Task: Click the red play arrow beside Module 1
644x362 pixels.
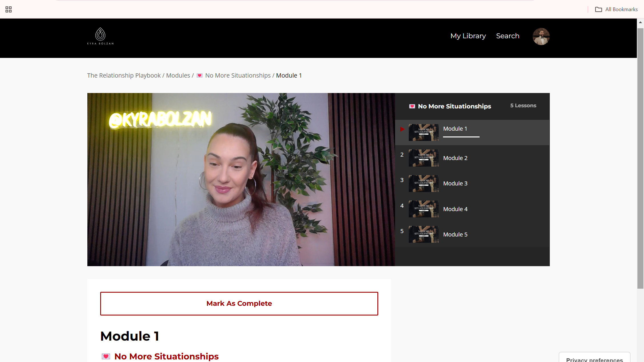Action: click(402, 129)
